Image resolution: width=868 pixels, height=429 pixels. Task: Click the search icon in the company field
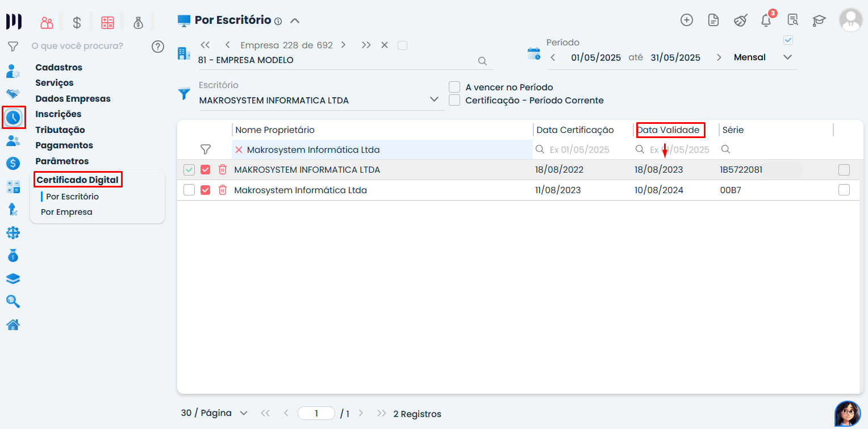coord(482,61)
